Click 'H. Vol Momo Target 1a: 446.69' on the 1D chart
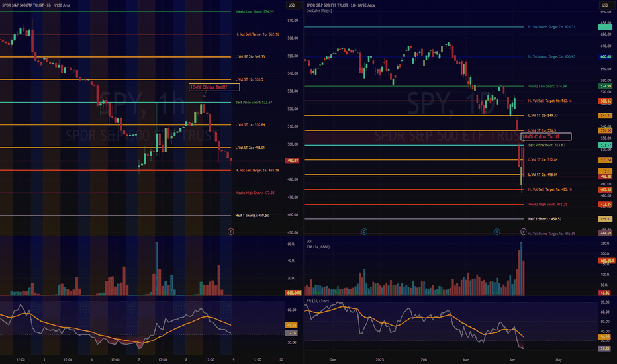Image resolution: width=617 pixels, height=364 pixels. click(551, 234)
